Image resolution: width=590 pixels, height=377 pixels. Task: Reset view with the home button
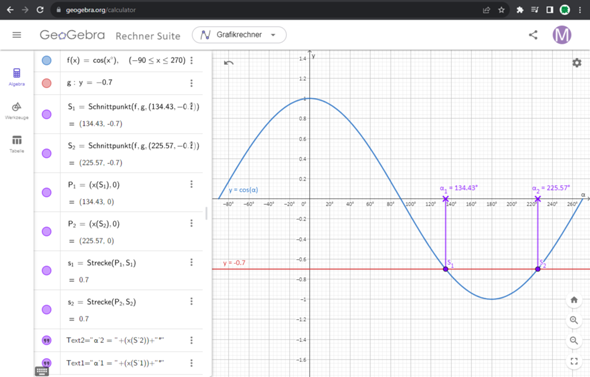pos(574,300)
